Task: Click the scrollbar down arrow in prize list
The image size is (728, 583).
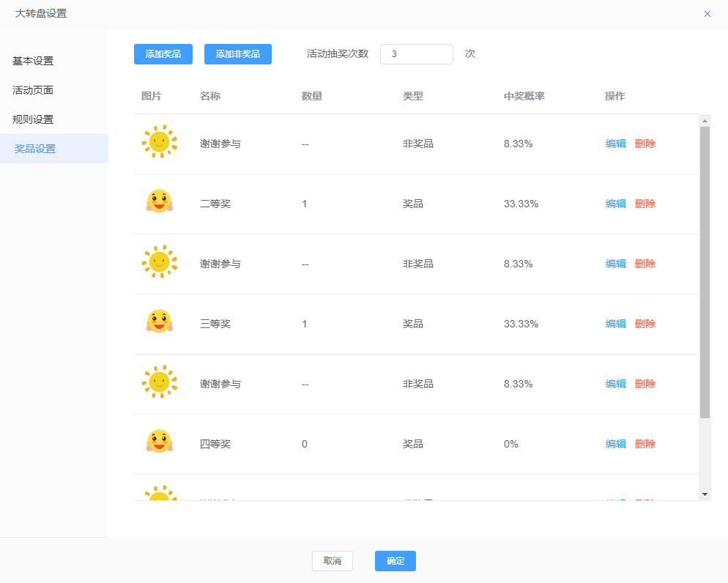Action: click(x=705, y=494)
